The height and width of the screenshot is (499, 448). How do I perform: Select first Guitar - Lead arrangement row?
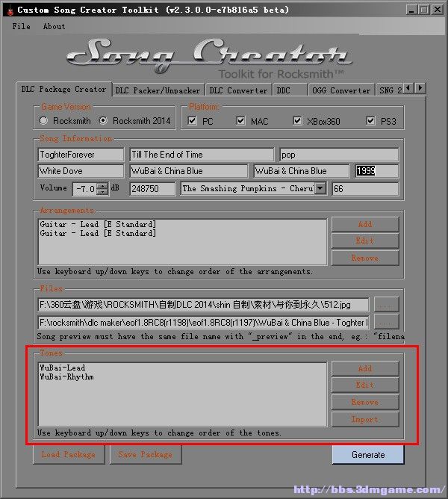98,224
